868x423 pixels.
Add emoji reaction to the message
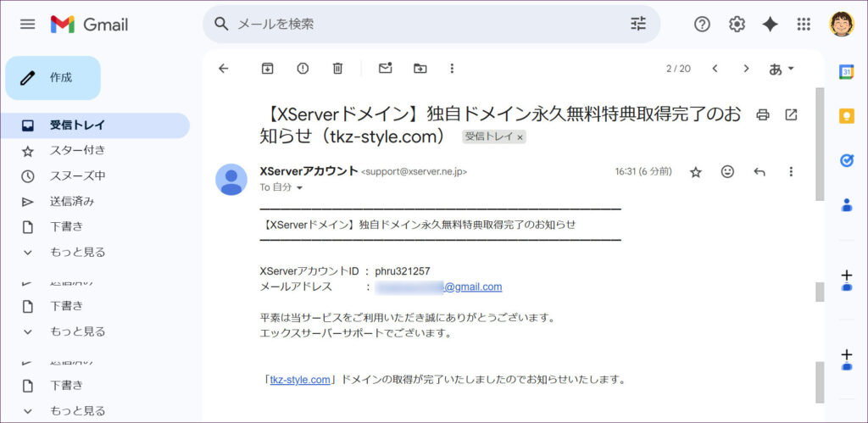click(727, 171)
